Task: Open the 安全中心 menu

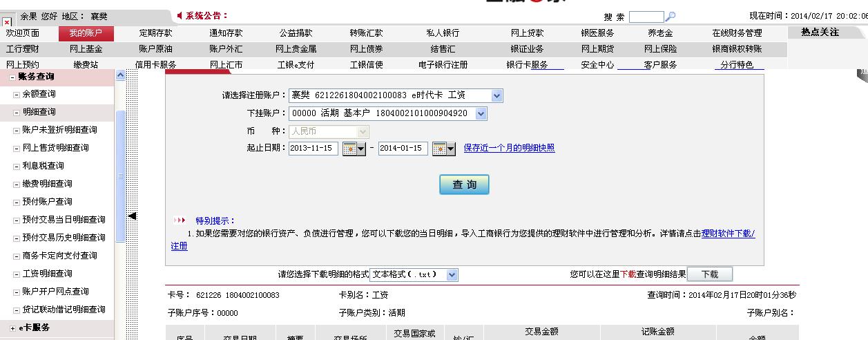Action: tap(597, 65)
